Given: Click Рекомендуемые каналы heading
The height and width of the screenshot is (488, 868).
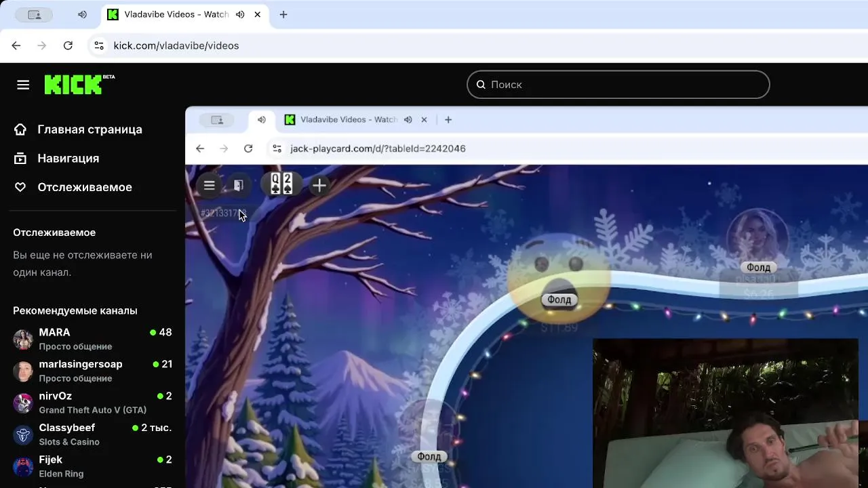Looking at the screenshot, I should tap(75, 310).
